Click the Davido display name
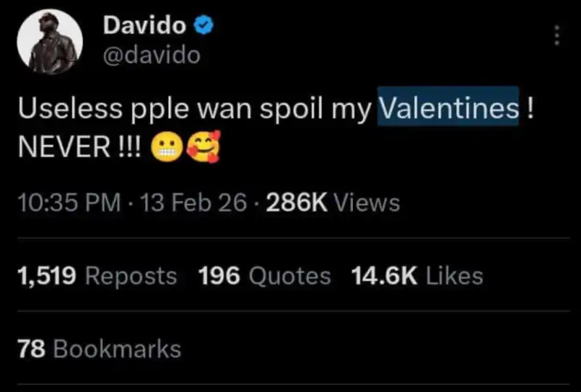581x392 pixels. [x=145, y=26]
